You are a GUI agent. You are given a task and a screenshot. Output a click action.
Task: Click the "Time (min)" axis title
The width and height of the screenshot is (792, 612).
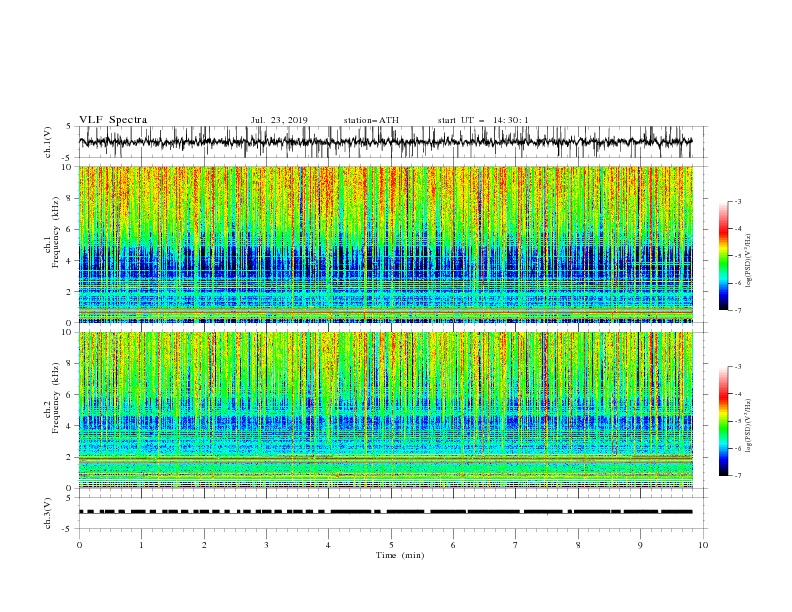(400, 555)
